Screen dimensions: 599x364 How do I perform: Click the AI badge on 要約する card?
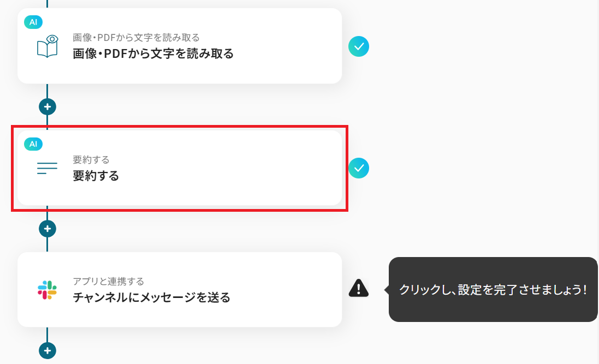coord(33,144)
